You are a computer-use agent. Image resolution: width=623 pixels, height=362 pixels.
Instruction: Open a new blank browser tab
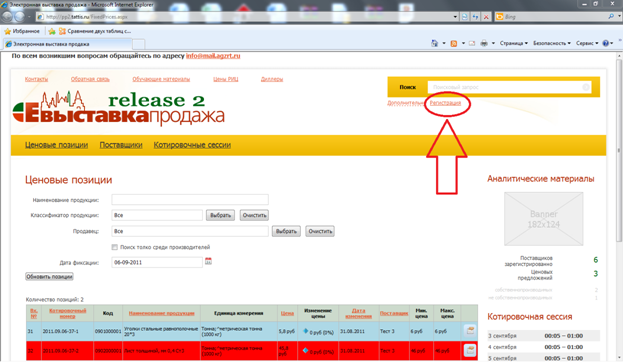tap(138, 44)
